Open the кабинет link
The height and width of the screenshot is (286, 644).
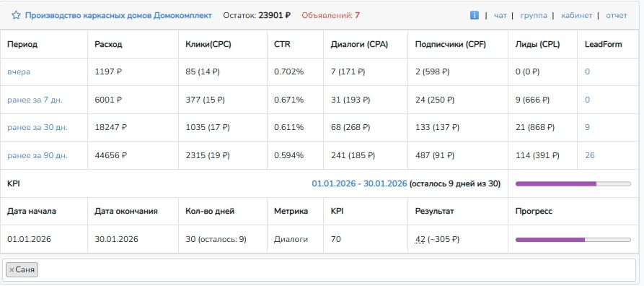pos(576,16)
